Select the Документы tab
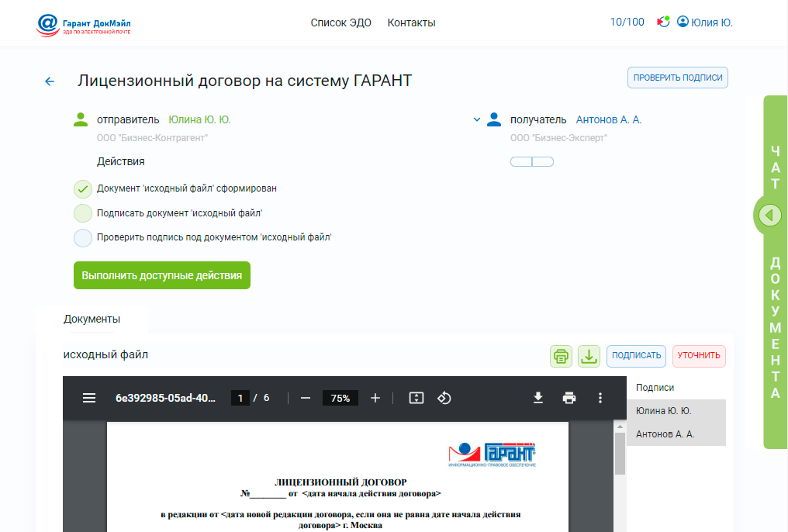Screen dimensions: 788x532 (92, 319)
